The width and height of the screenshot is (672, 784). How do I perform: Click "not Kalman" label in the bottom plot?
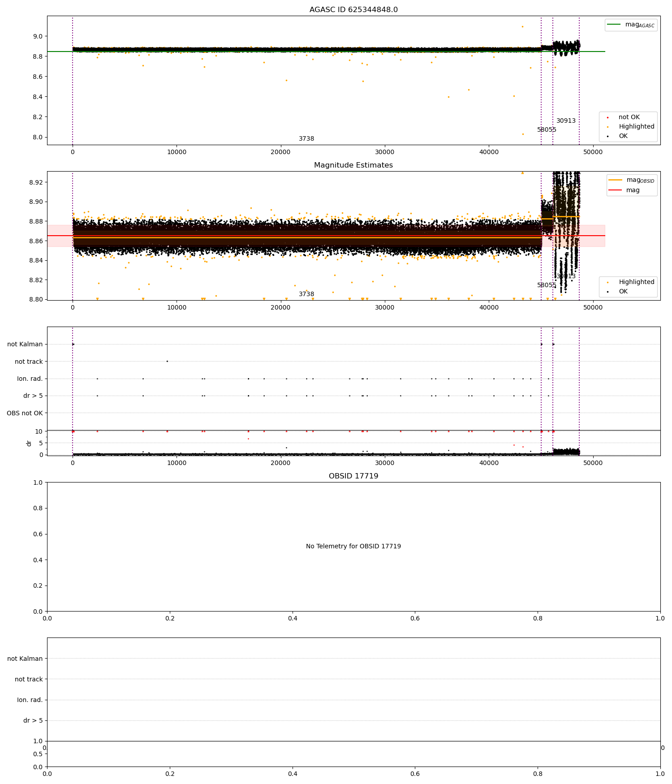pos(25,659)
